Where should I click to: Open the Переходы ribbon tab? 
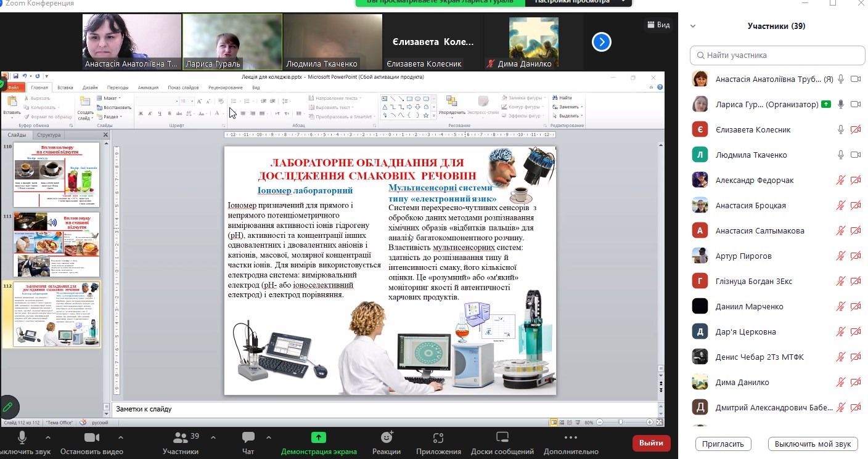click(118, 87)
